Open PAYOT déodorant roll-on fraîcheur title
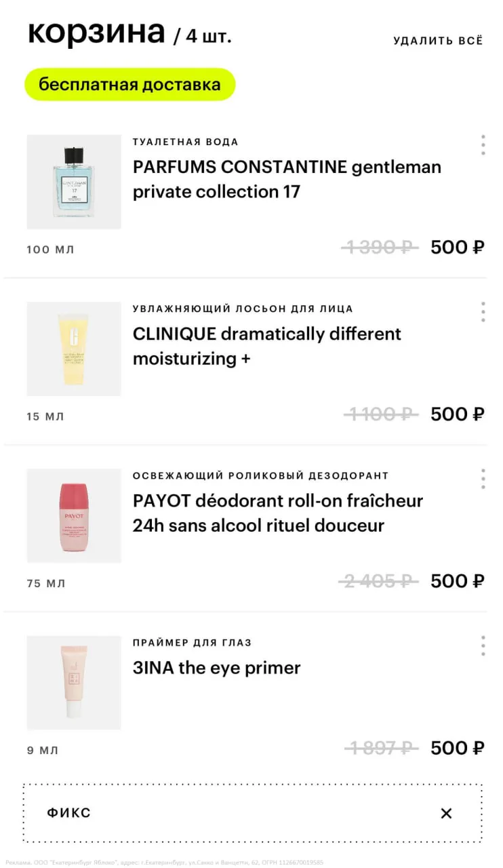Image resolution: width=503 pixels, height=868 pixels. point(278,513)
